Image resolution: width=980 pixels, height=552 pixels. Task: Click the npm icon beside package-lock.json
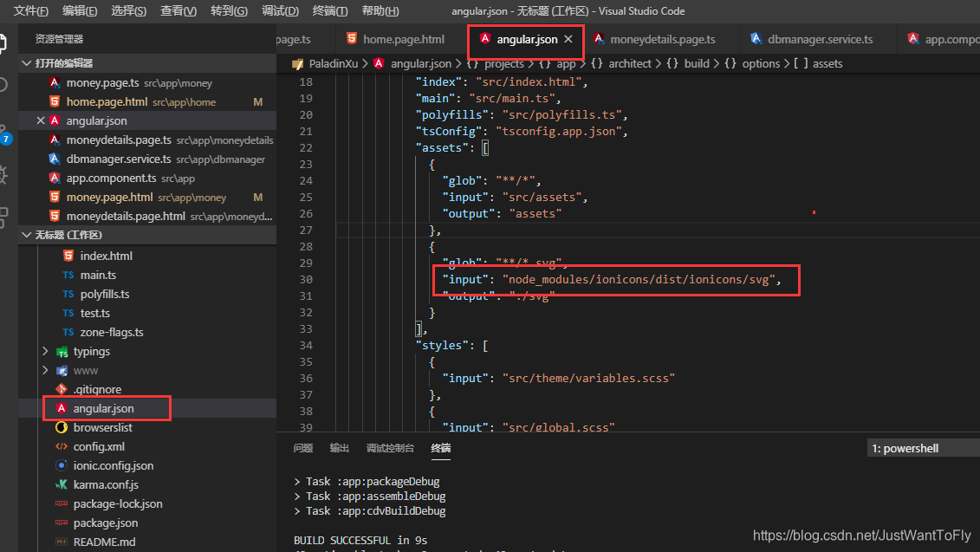pyautogui.click(x=62, y=503)
